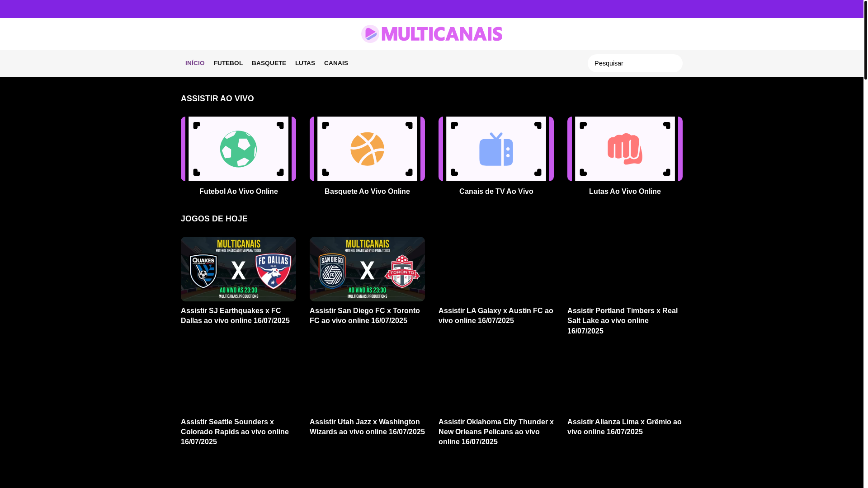Open Seattle Sounders x Colorado Rapids link
This screenshot has width=868, height=488.
235,432
